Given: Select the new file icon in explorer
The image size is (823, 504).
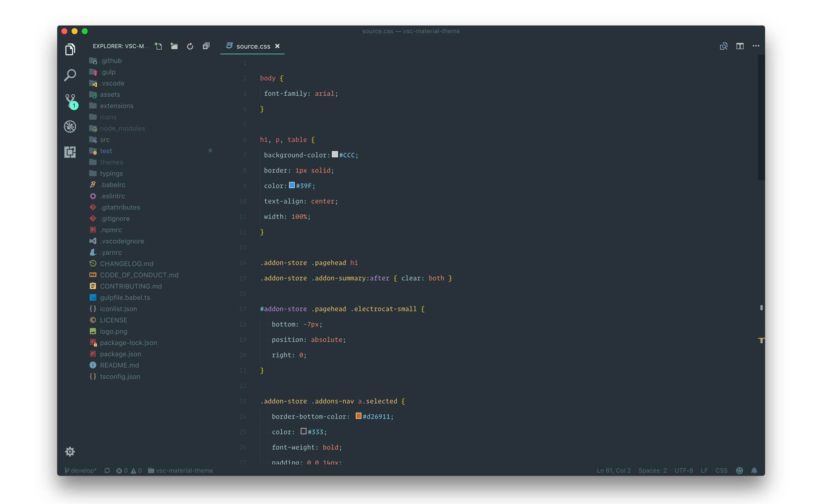Looking at the screenshot, I should [x=158, y=46].
